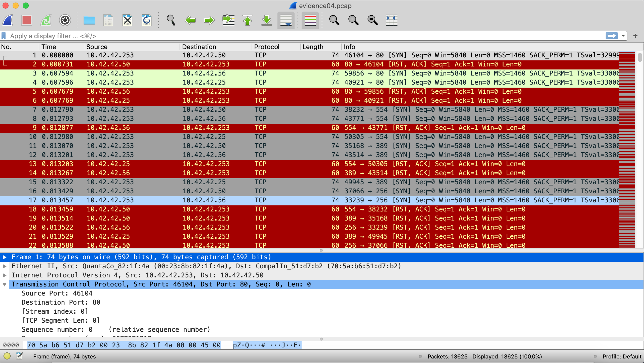Toggle packet list colorization
The height and width of the screenshot is (363, 644).
(x=310, y=20)
